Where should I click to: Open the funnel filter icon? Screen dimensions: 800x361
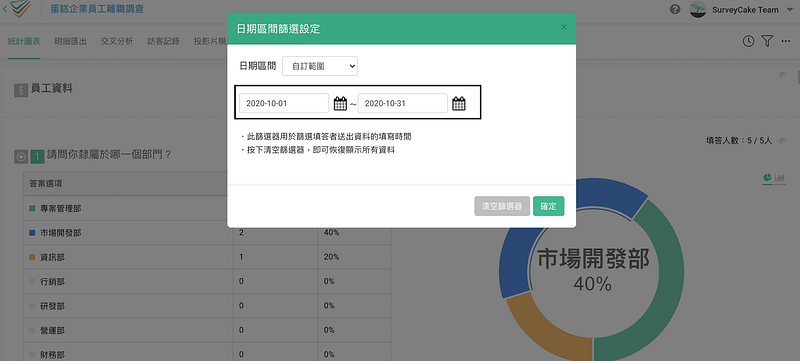coord(767,41)
